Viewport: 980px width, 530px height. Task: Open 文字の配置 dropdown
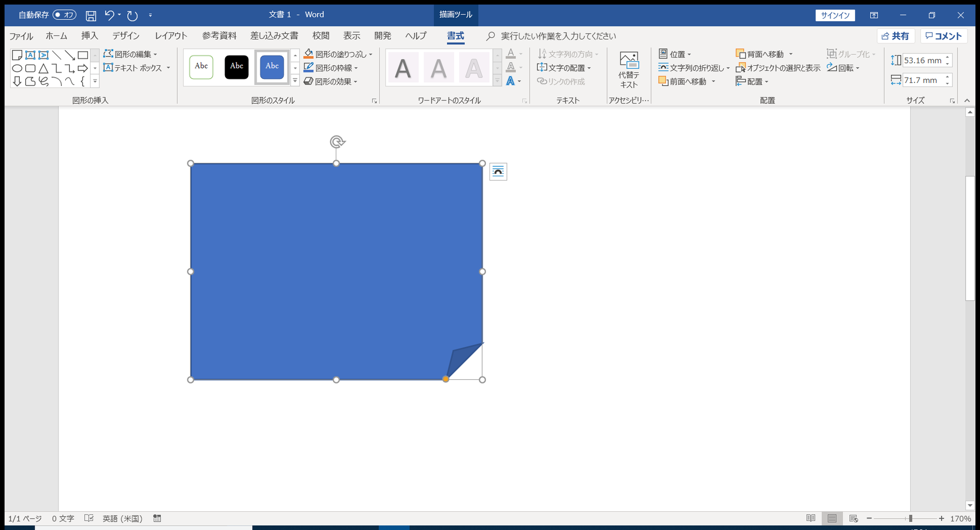[564, 68]
